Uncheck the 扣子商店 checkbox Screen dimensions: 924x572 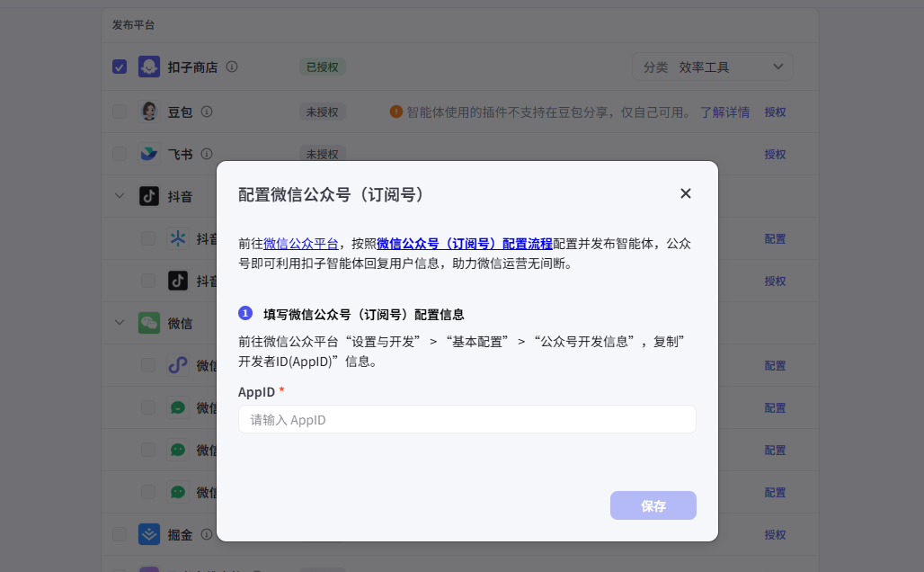tap(120, 67)
